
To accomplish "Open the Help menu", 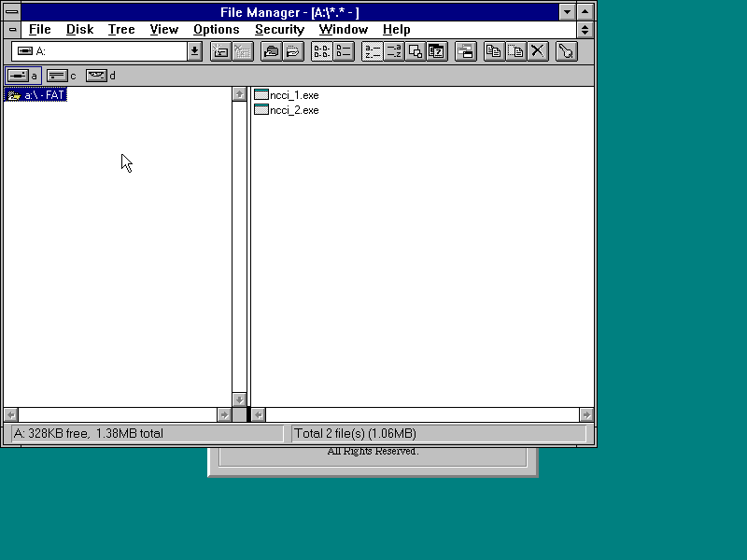I will pyautogui.click(x=396, y=30).
